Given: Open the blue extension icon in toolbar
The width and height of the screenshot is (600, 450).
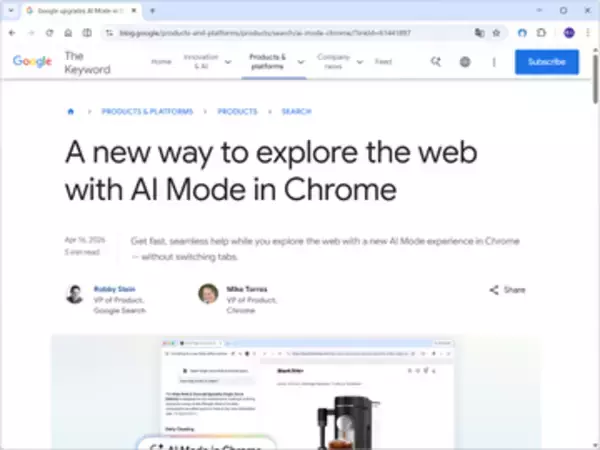Looking at the screenshot, I should point(522,33).
